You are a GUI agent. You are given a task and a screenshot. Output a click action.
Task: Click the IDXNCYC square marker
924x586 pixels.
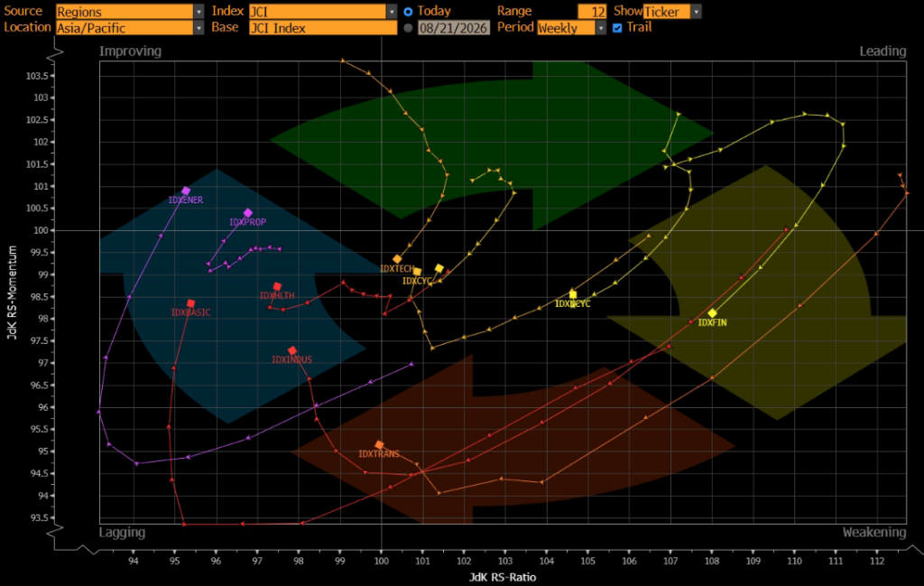573,294
